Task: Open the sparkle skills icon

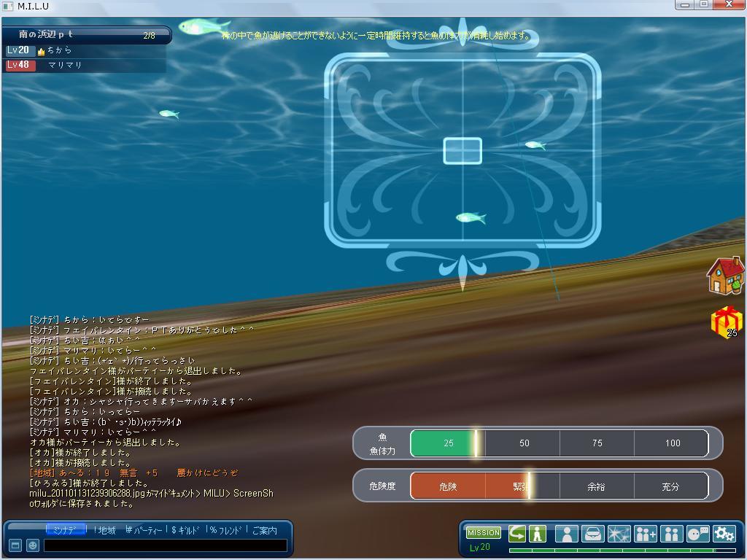Action: [x=619, y=534]
